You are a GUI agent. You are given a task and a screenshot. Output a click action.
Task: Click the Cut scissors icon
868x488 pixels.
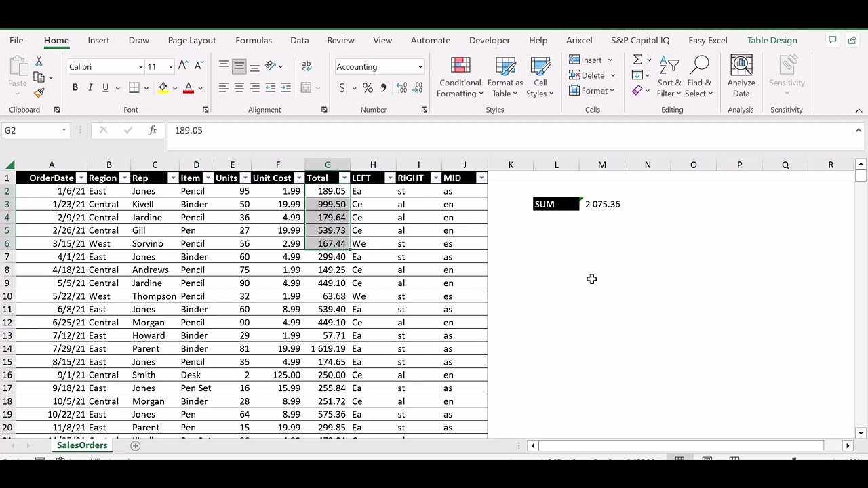39,62
